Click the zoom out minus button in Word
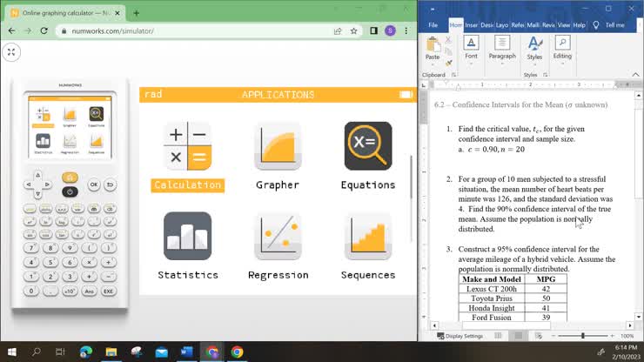This screenshot has width=644, height=362. (553, 336)
